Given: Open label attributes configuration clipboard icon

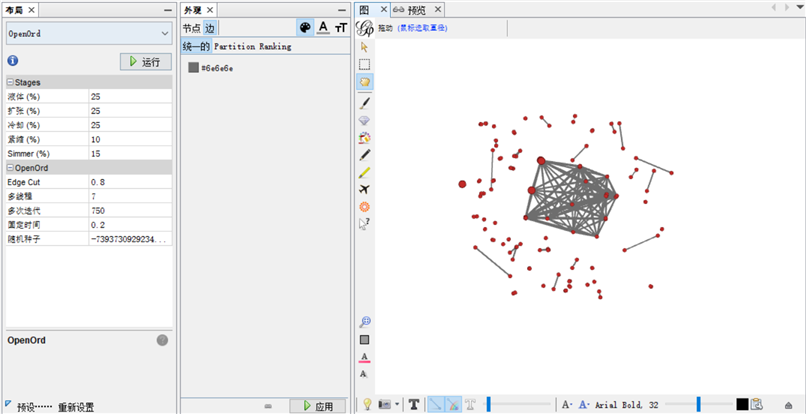Looking at the screenshot, I should [756, 404].
